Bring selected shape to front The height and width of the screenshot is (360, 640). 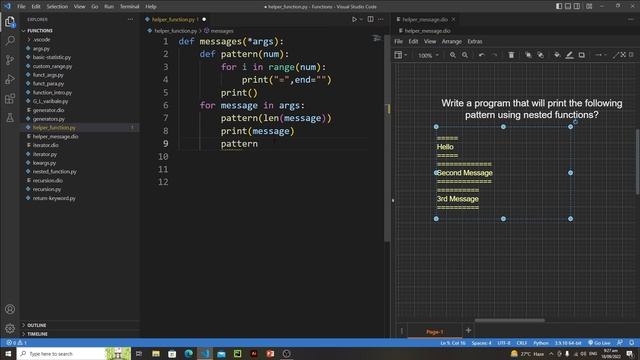528,55
